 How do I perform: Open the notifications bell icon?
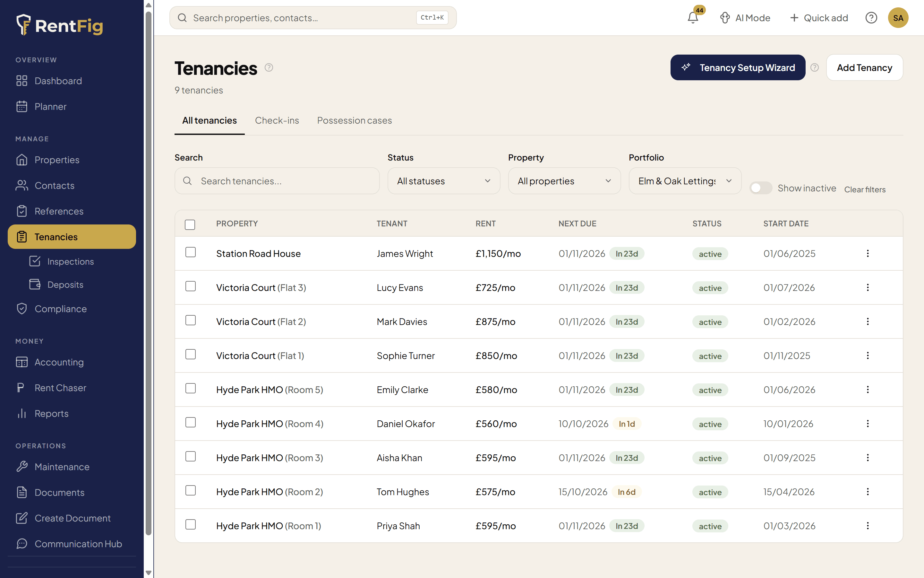click(693, 18)
